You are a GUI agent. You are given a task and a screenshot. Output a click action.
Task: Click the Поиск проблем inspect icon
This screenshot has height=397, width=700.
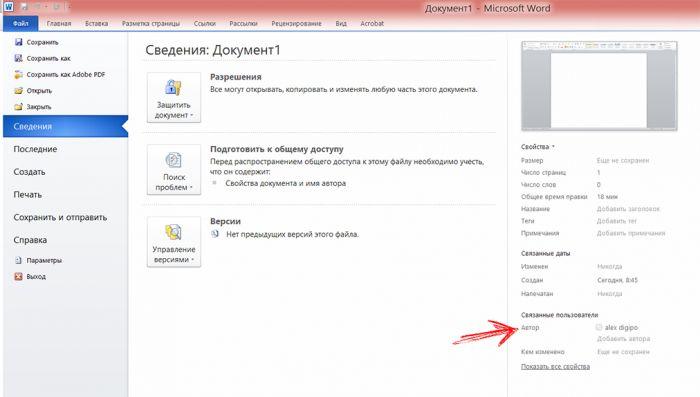coord(173,159)
